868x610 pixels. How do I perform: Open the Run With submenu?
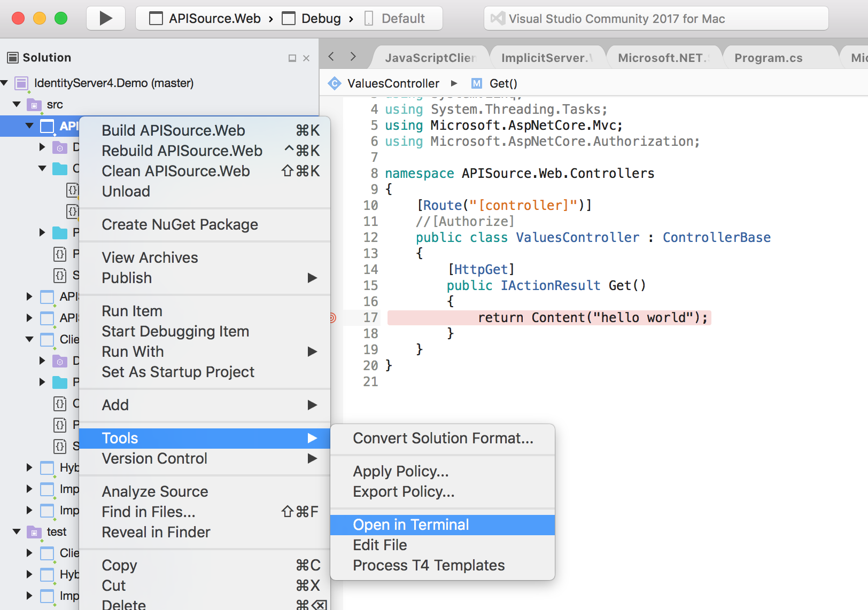point(205,351)
